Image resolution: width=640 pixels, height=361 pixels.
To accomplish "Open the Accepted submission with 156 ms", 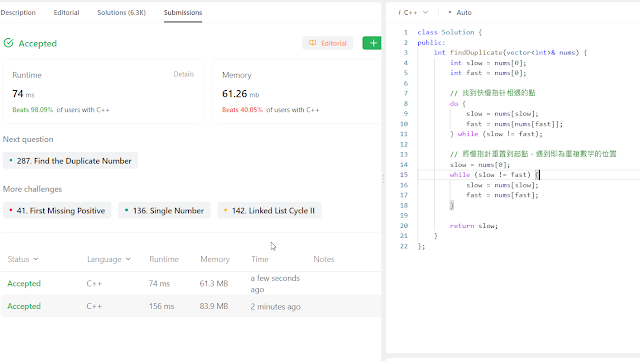I will [x=191, y=306].
